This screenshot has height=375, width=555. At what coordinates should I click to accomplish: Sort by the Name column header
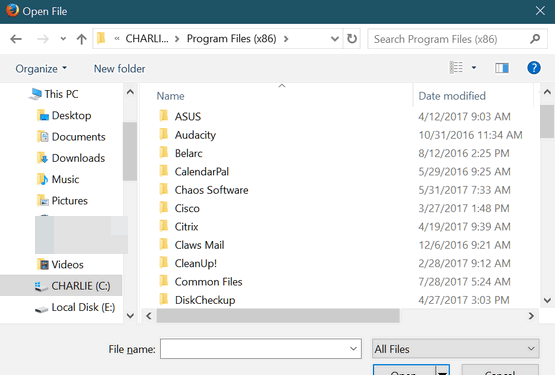pos(170,96)
